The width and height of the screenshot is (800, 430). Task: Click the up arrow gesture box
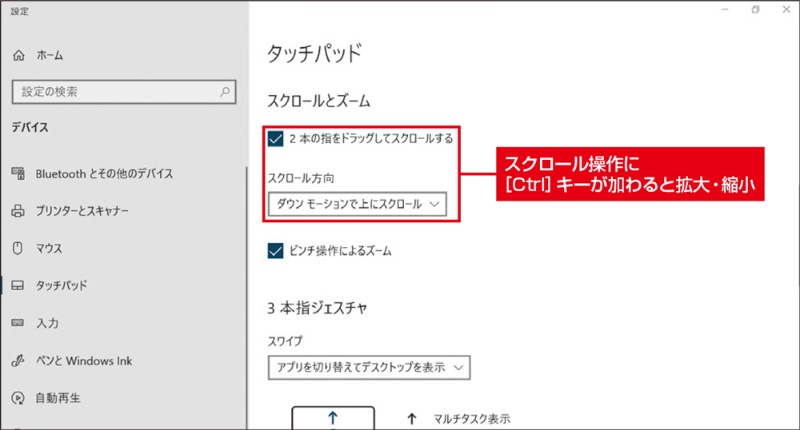[x=333, y=418]
